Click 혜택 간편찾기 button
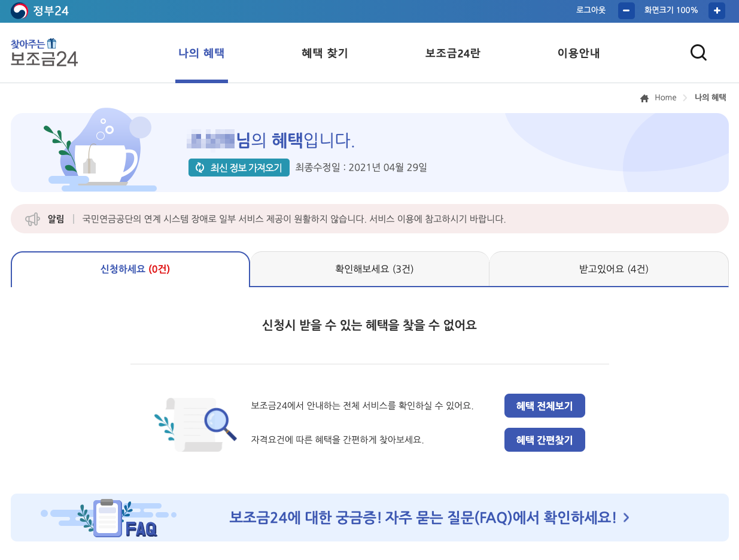739x560 pixels. [x=545, y=440]
